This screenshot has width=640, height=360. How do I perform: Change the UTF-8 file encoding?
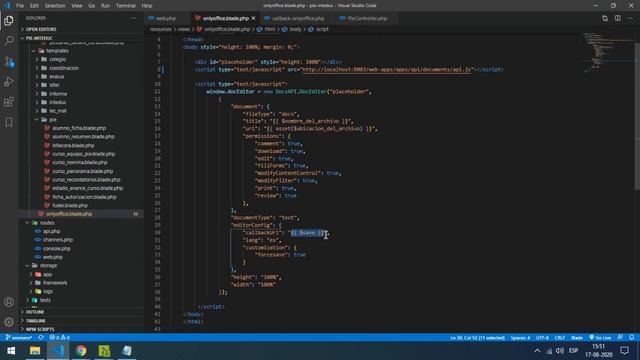coord(542,338)
